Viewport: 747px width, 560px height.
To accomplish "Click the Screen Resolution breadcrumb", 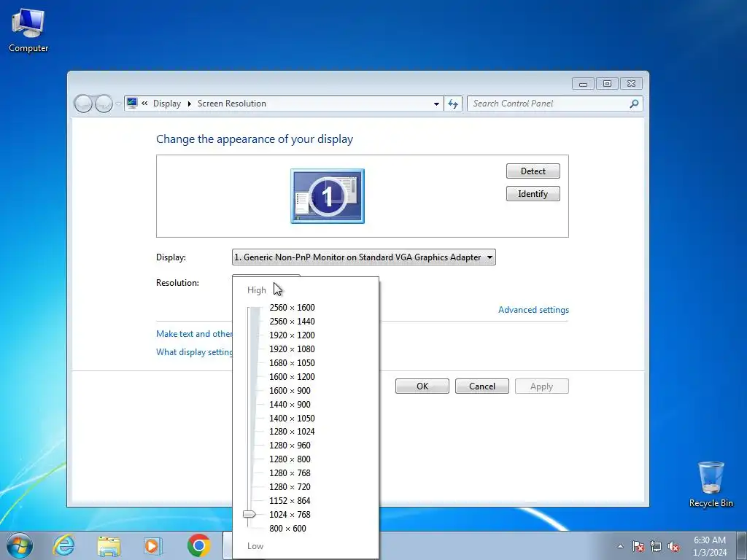I will point(232,104).
